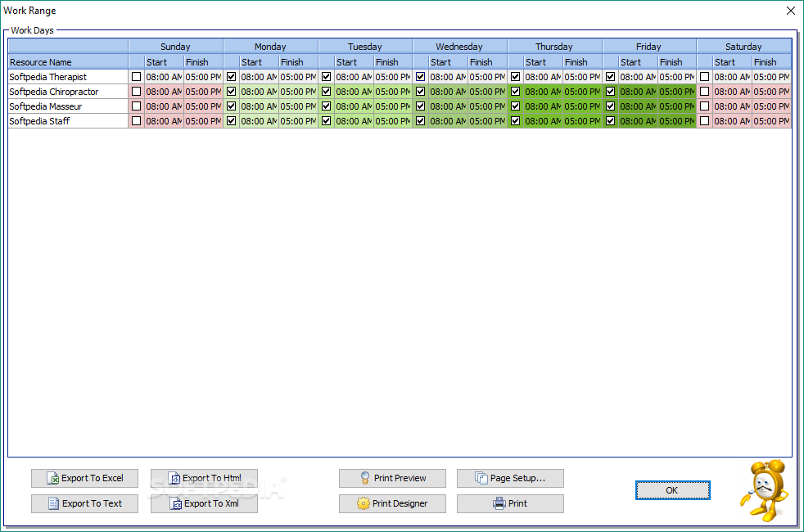Edit Monday start time for Softpedia Therapist

pyautogui.click(x=259, y=77)
